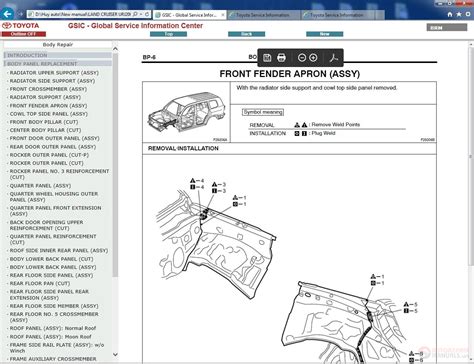Image resolution: width=474 pixels, height=364 pixels.
Task: Open QUARTER PANEL (ASSY)
Action: coord(40,186)
